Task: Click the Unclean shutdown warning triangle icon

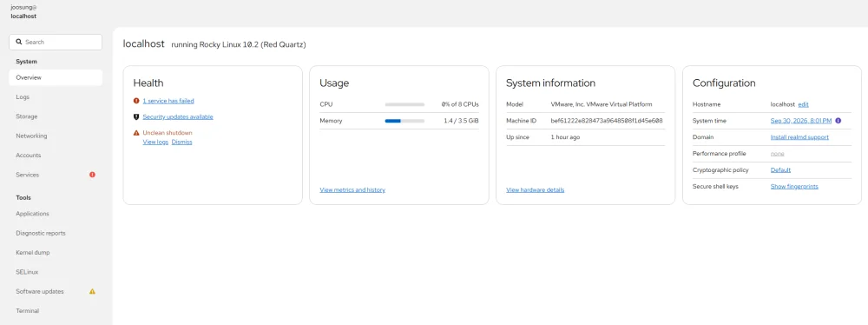Action: tap(136, 133)
